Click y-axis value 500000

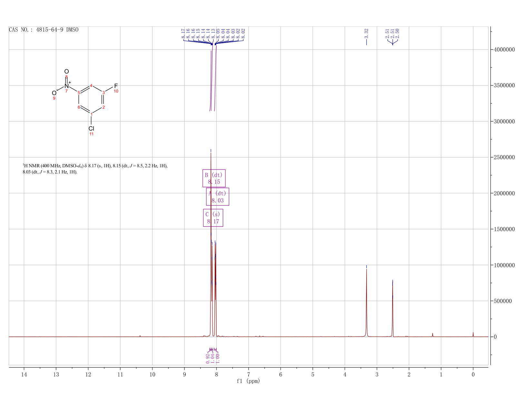pyautogui.click(x=503, y=301)
